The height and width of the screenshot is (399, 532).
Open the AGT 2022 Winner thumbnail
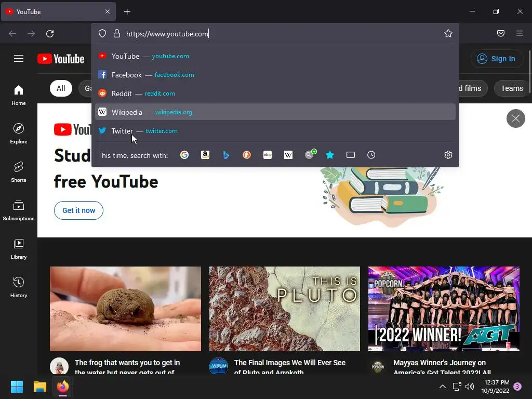(x=444, y=309)
